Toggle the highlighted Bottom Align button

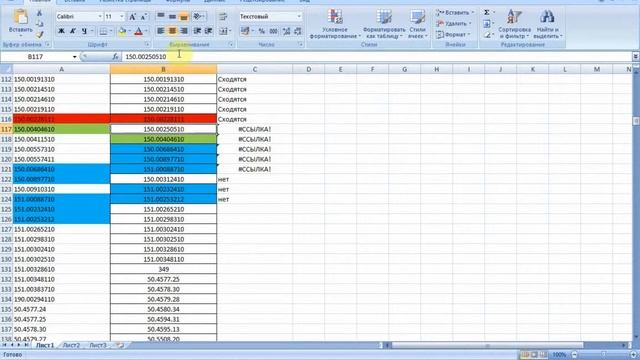pos(184,16)
